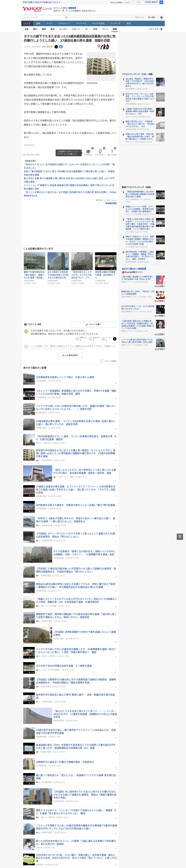The height and width of the screenshot is (868, 186).
Task: Click the scroll-to-top arrow button
Action: [180, 536]
